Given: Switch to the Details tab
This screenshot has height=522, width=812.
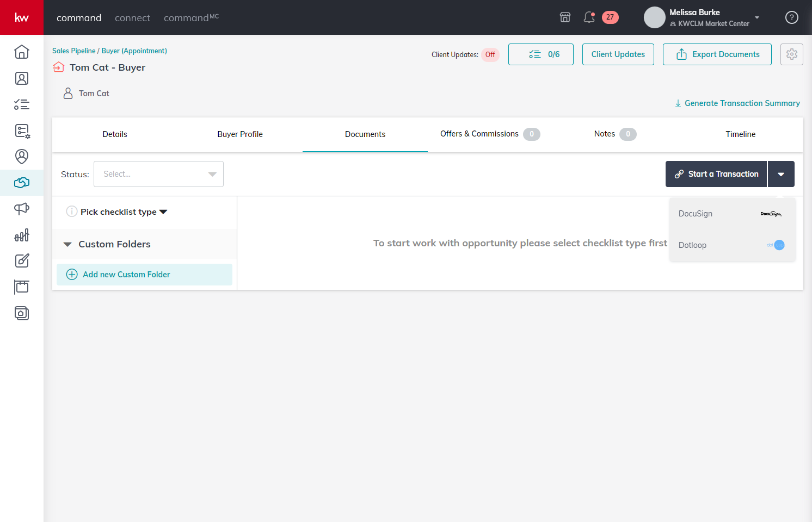Looking at the screenshot, I should pos(115,134).
